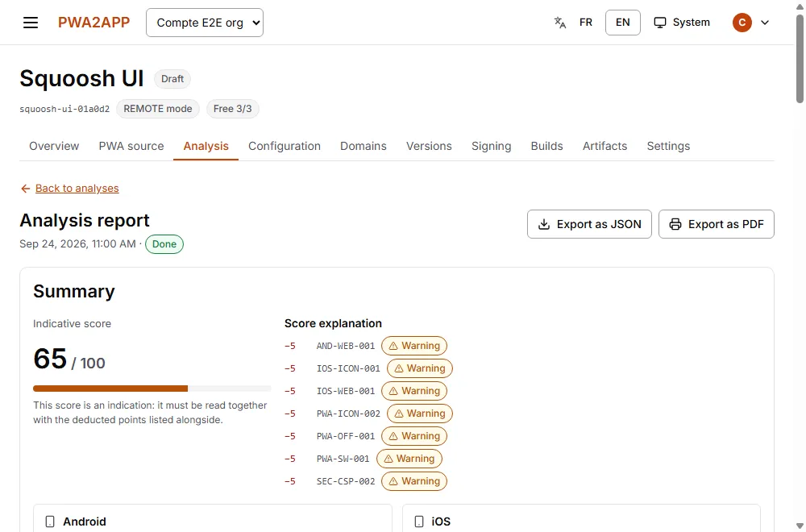806x532 pixels.
Task: Click Warning badge for SEC-CSP-002
Action: click(x=414, y=482)
